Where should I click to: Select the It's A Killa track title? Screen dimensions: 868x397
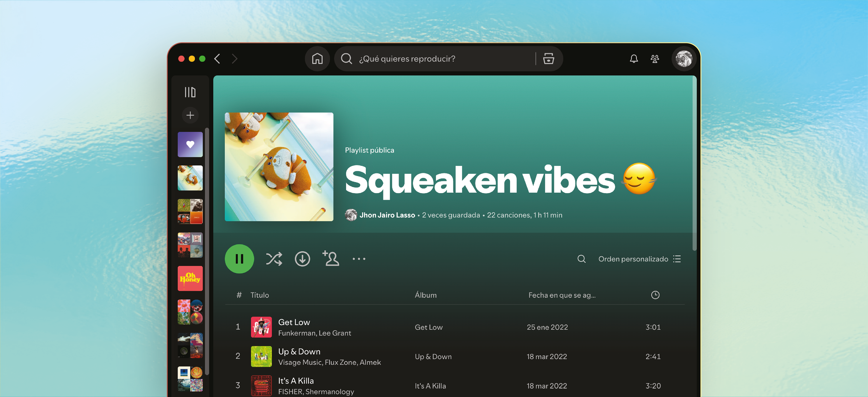point(296,381)
